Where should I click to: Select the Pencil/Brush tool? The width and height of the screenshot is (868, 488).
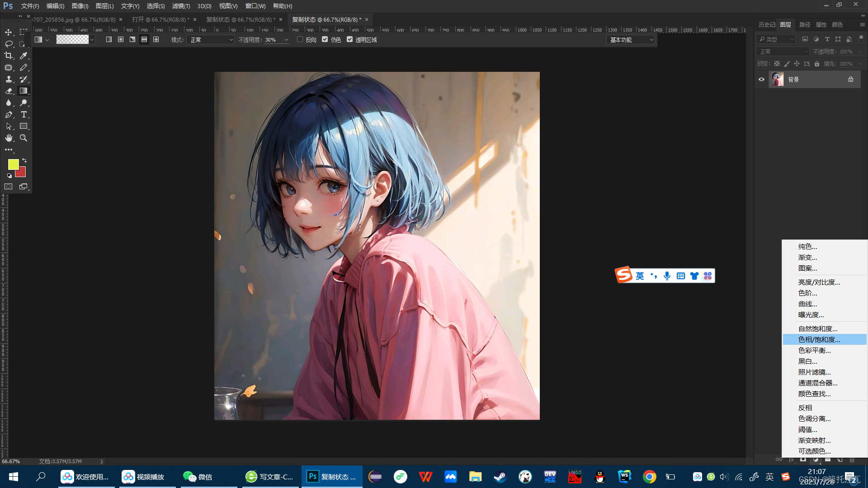pos(24,67)
